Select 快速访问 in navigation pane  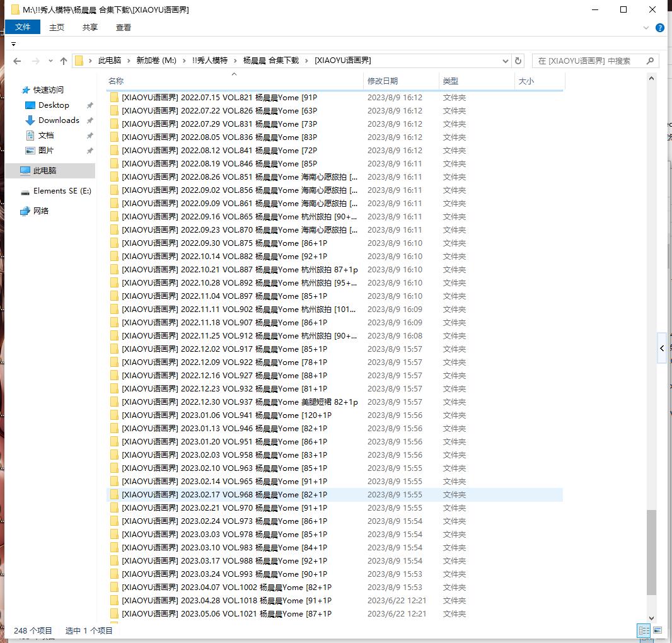click(49, 90)
